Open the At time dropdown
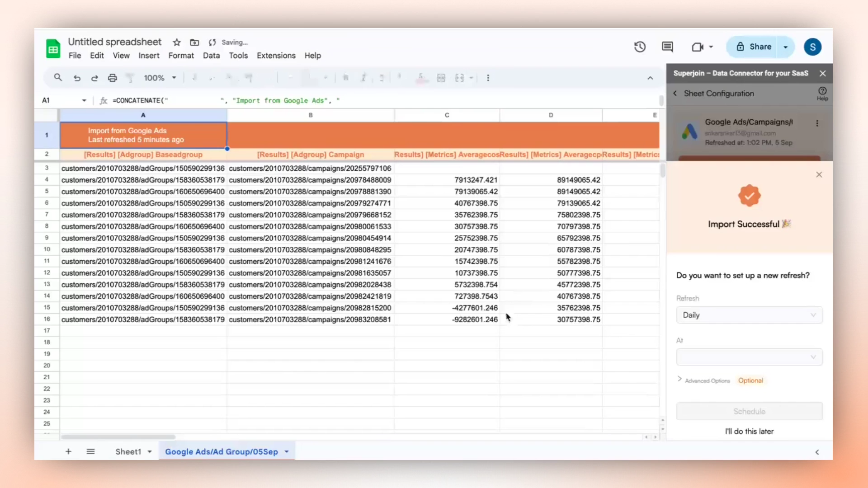Screen dimensions: 868x488 tap(749, 357)
